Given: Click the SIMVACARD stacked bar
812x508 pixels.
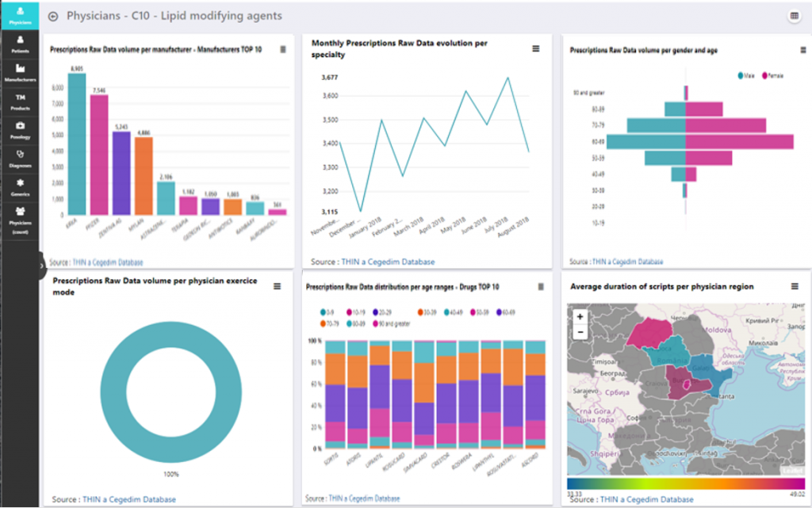Looking at the screenshot, I should click(424, 394).
